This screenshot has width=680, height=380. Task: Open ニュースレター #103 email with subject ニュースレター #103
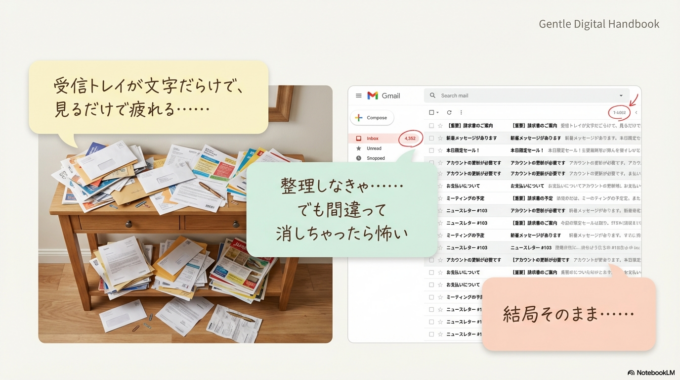pyautogui.click(x=533, y=248)
